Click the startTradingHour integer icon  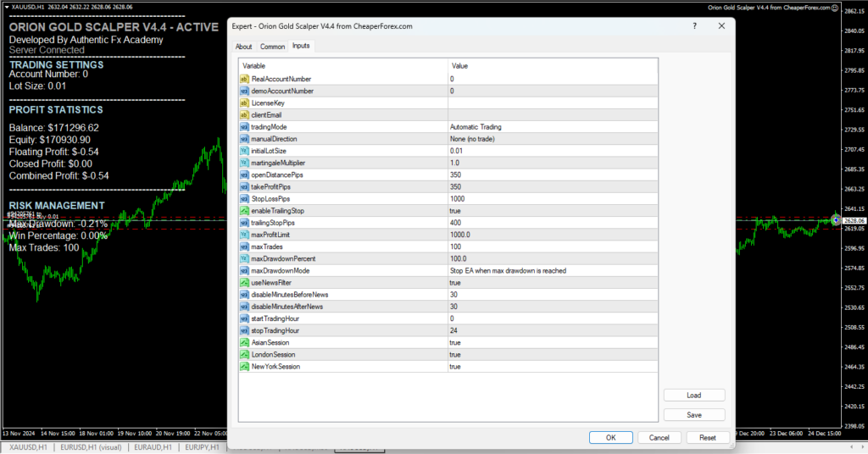pyautogui.click(x=245, y=318)
